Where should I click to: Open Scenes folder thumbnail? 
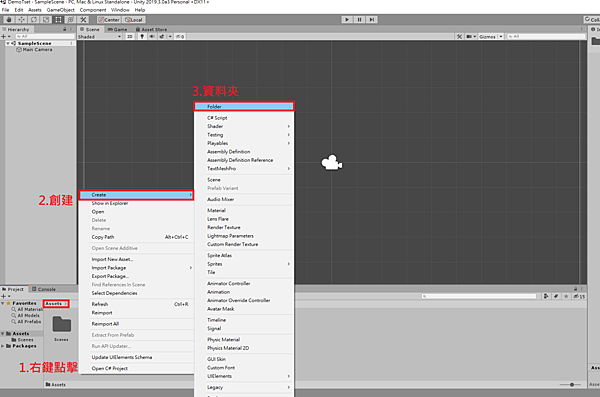click(61, 325)
